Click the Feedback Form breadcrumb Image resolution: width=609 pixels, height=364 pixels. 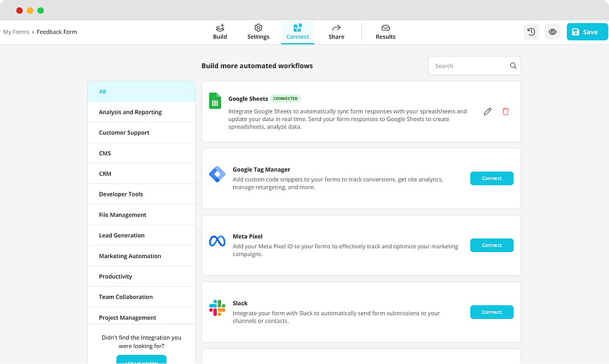tap(57, 32)
